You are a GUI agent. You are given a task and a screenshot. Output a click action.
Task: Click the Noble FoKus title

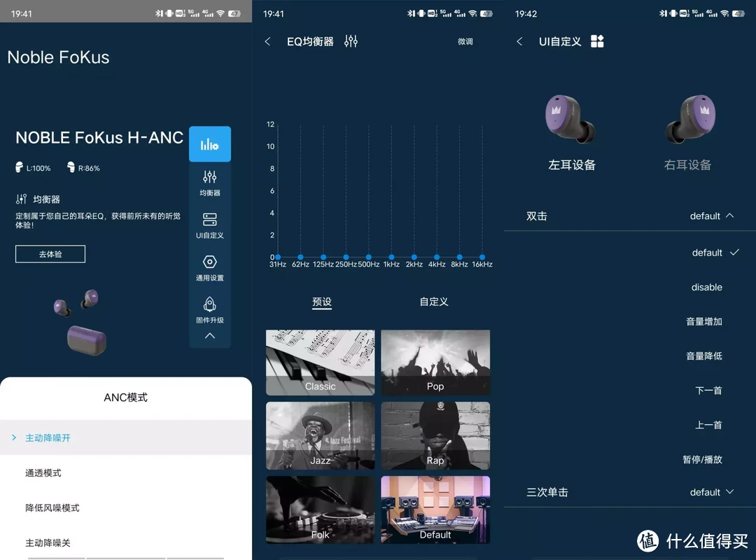point(58,57)
